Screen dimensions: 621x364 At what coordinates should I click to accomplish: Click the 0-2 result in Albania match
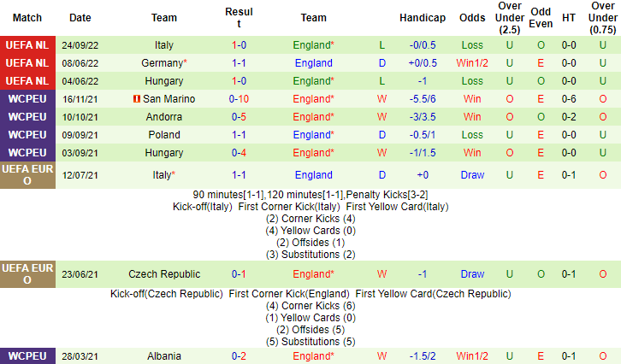coord(240,356)
